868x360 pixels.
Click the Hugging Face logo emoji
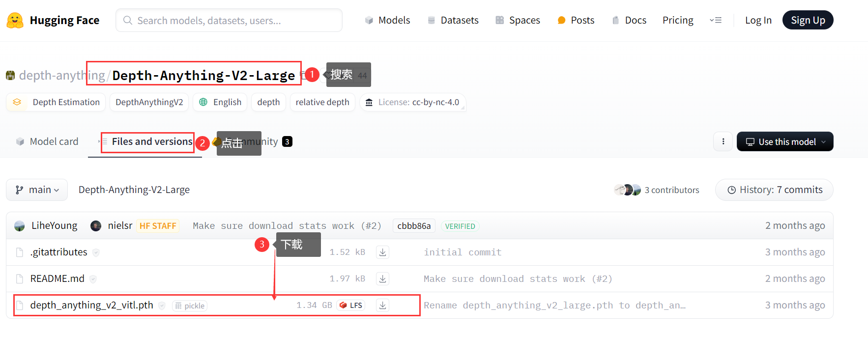15,20
